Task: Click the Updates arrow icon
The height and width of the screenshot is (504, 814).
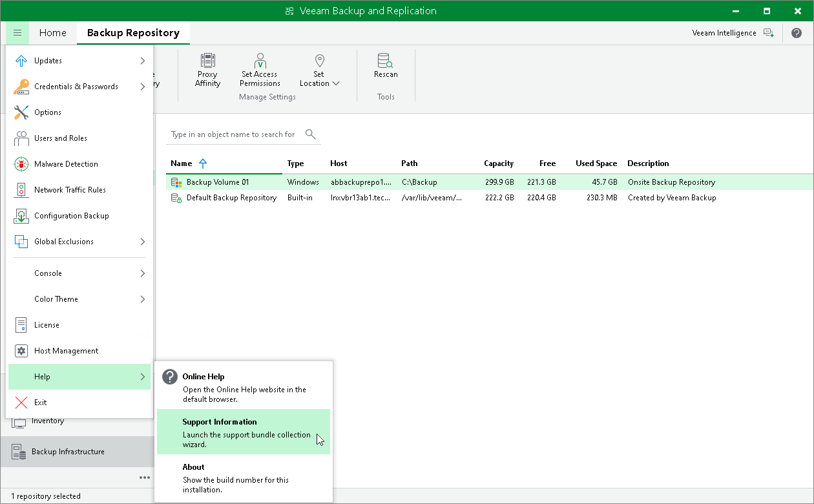Action: [21, 61]
